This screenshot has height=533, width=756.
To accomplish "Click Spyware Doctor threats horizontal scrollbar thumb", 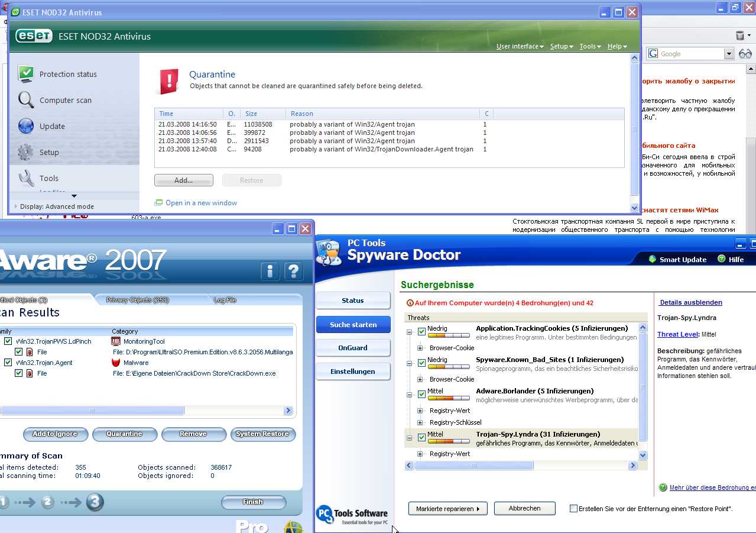I will tap(474, 466).
